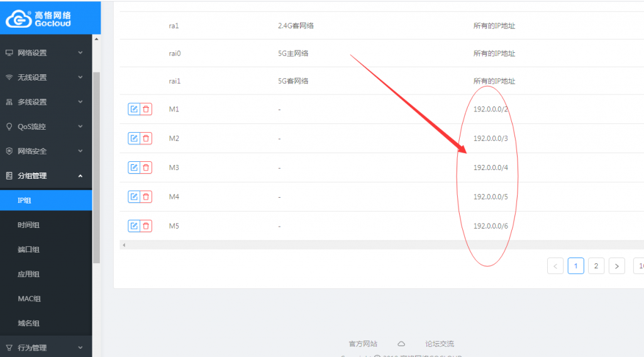Edit the M1 IP group
Screen dimensions: 644x357
(x=134, y=109)
